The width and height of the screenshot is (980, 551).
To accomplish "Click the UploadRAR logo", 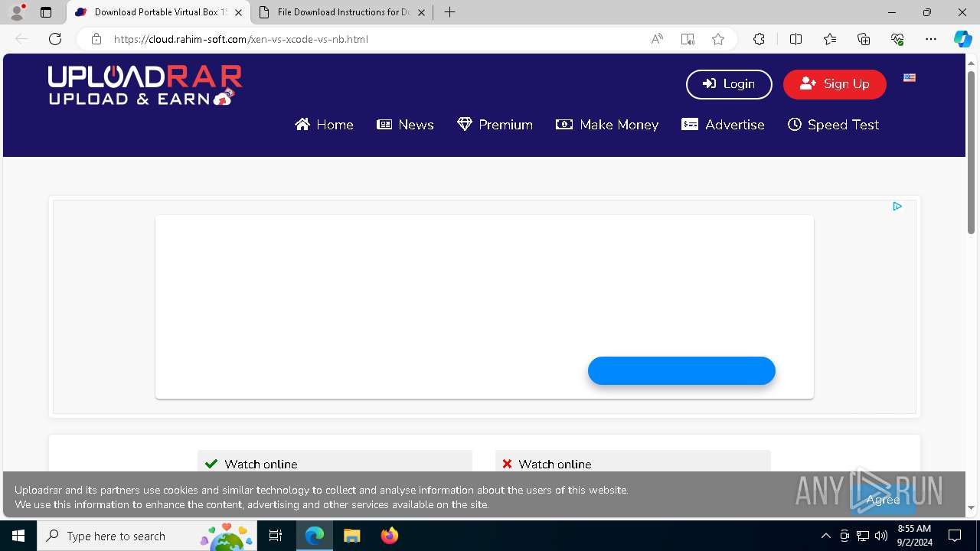I will 145,85.
